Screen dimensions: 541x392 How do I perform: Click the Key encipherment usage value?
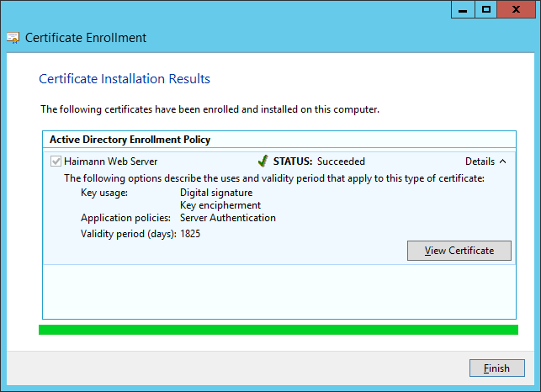pyautogui.click(x=220, y=205)
